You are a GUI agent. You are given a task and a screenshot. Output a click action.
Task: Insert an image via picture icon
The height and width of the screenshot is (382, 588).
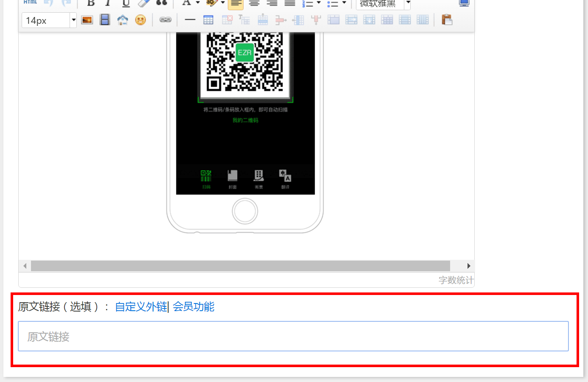(87, 20)
